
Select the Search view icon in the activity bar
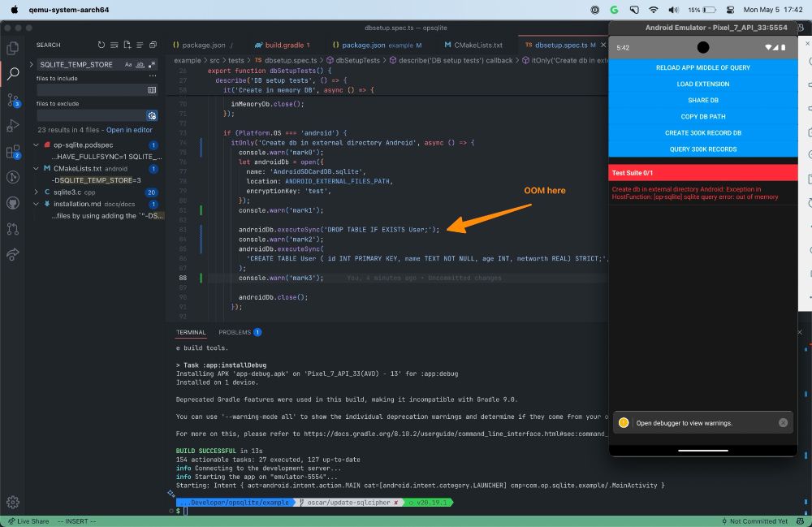[x=12, y=74]
